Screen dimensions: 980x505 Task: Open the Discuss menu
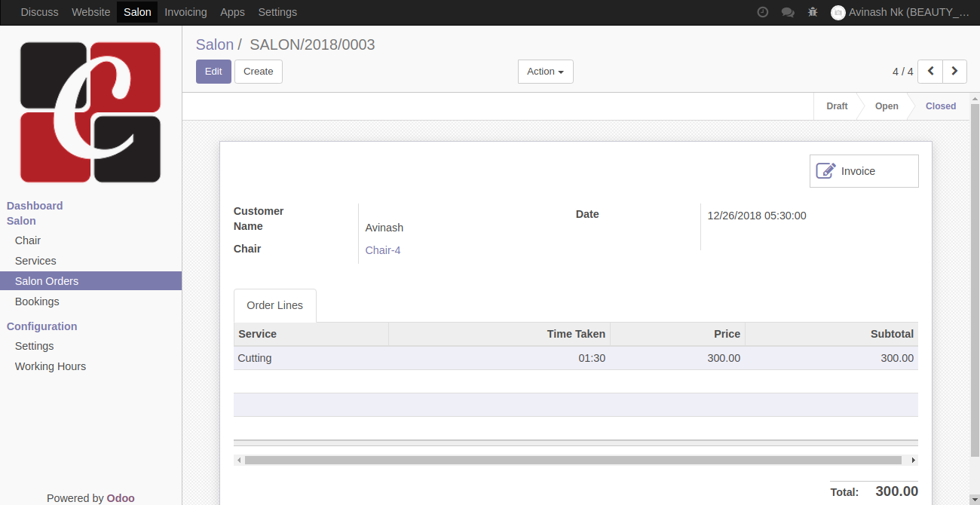(x=40, y=12)
